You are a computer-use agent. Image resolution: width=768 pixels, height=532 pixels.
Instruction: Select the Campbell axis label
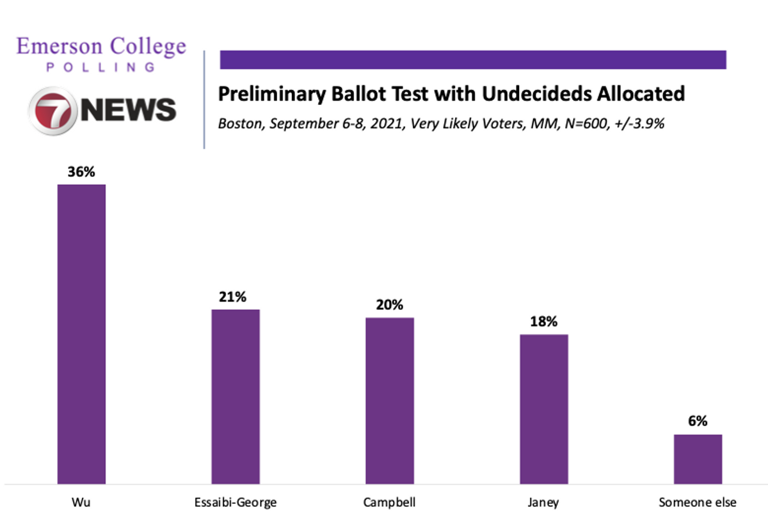[x=390, y=503]
